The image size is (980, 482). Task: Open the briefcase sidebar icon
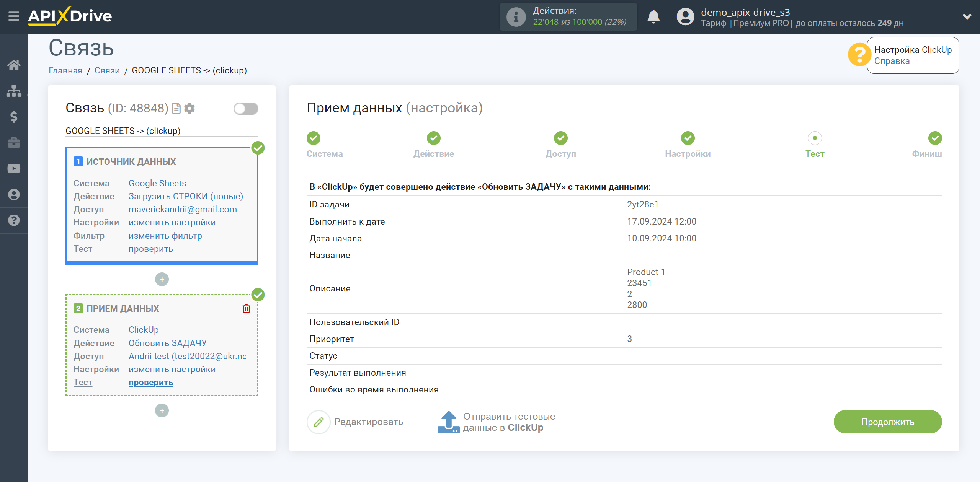(x=14, y=143)
